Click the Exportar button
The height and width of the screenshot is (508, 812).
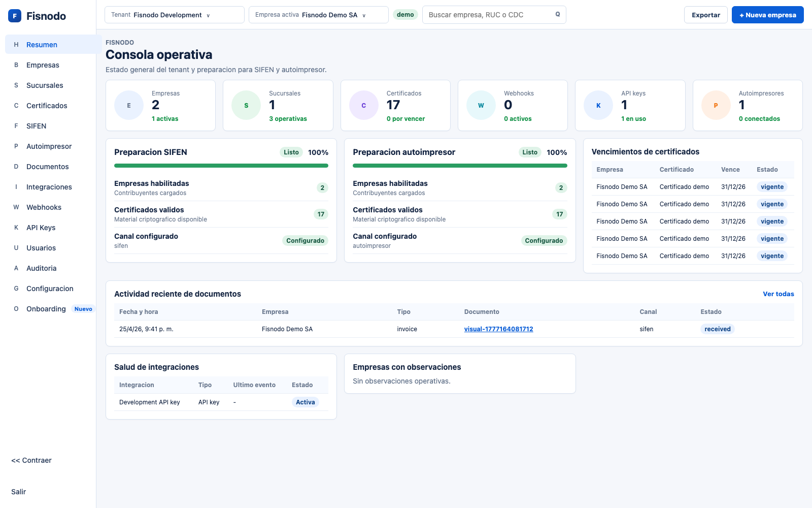[705, 15]
